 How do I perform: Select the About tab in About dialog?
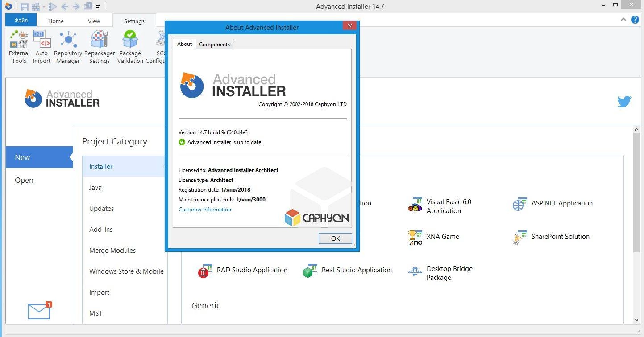click(184, 44)
